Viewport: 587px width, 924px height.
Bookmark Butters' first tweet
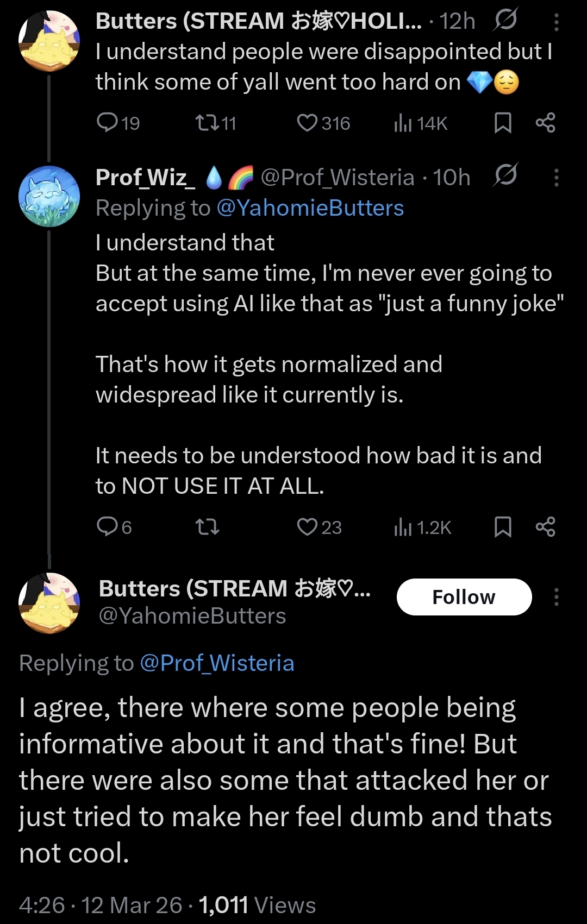(x=503, y=123)
